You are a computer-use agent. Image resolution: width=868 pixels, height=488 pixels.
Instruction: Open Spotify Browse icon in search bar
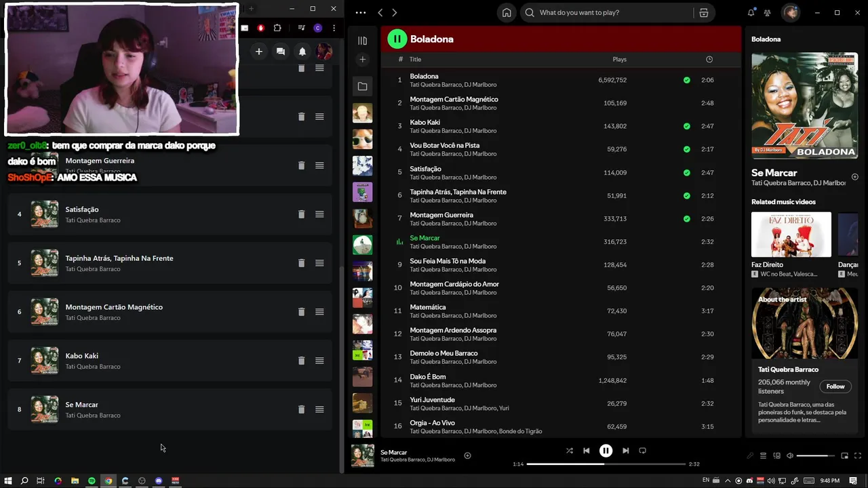(704, 12)
